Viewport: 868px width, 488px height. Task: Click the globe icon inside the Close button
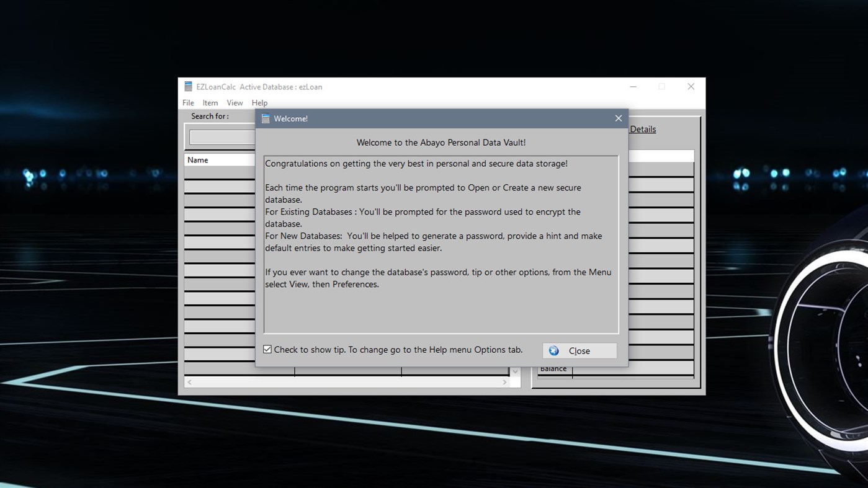[x=553, y=350]
